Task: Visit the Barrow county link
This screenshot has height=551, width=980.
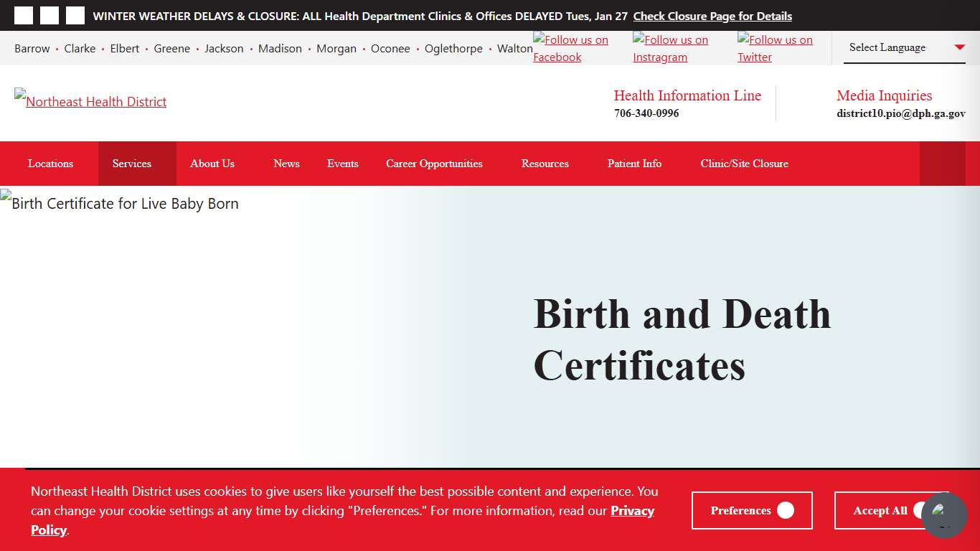Action: [x=32, y=48]
